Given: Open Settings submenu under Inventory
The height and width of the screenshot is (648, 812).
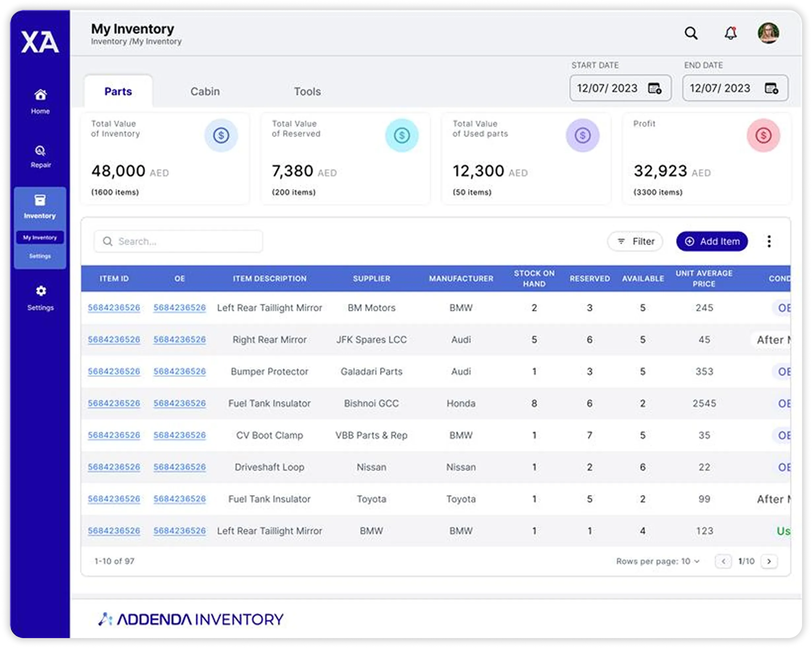Looking at the screenshot, I should point(40,256).
